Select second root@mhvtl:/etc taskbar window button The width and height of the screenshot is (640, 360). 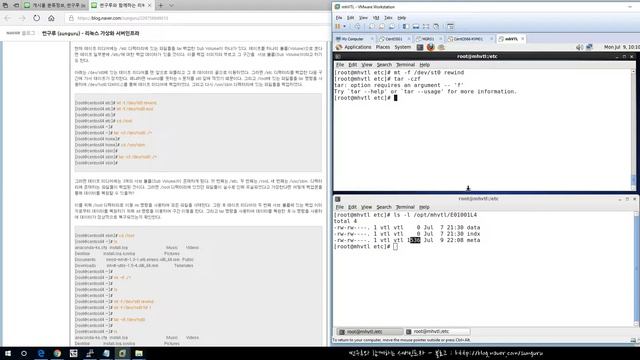pos(437,331)
